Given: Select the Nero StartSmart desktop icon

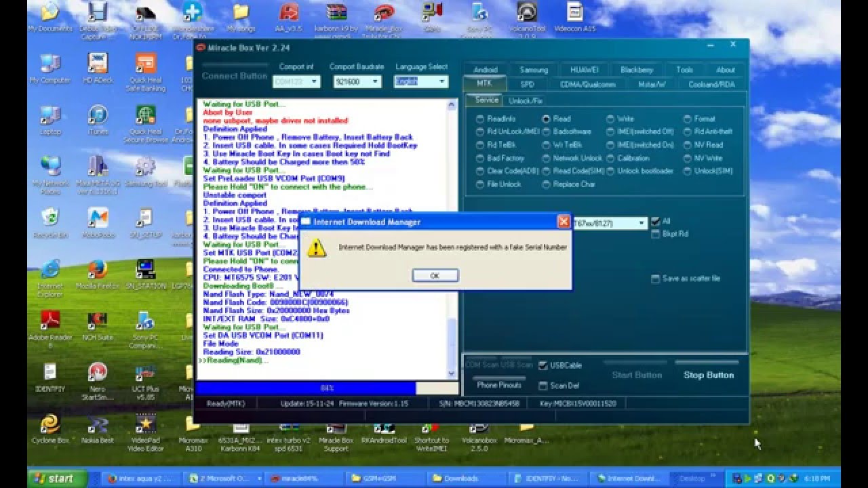Looking at the screenshot, I should pos(98,381).
